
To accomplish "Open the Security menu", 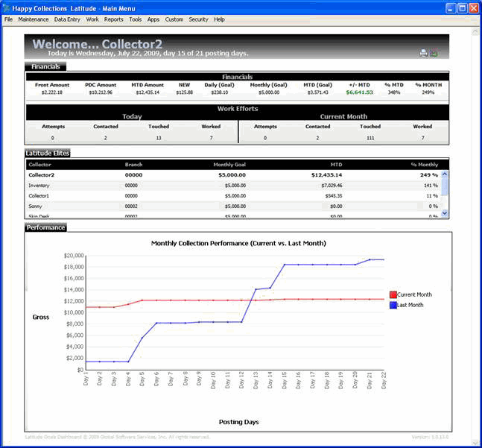I will tap(198, 19).
